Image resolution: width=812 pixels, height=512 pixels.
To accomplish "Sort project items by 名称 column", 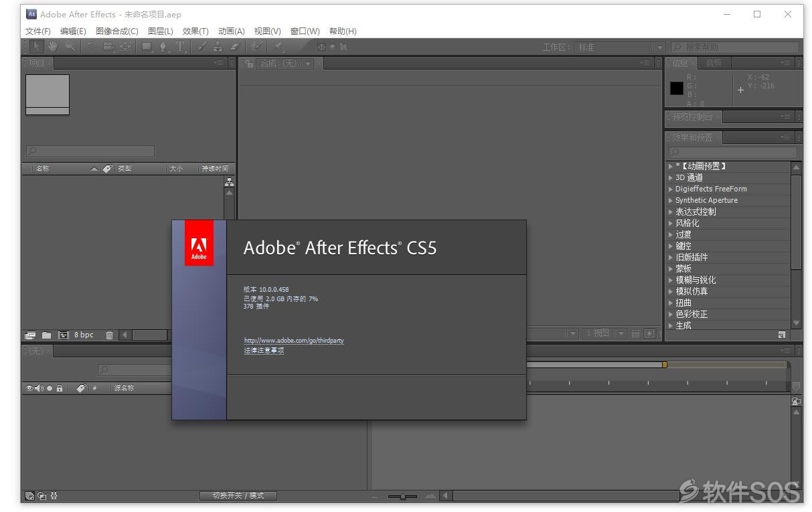I will pos(42,169).
